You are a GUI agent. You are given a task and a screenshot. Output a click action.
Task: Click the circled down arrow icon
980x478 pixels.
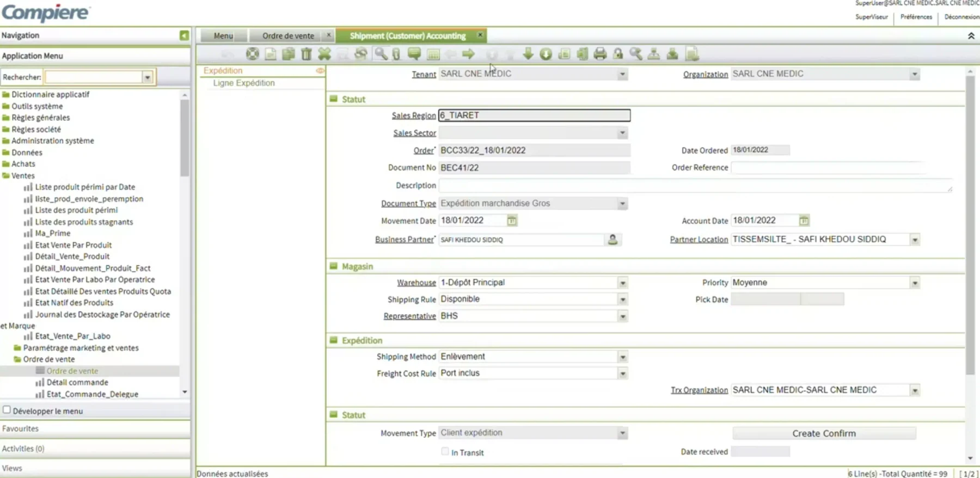(x=546, y=54)
